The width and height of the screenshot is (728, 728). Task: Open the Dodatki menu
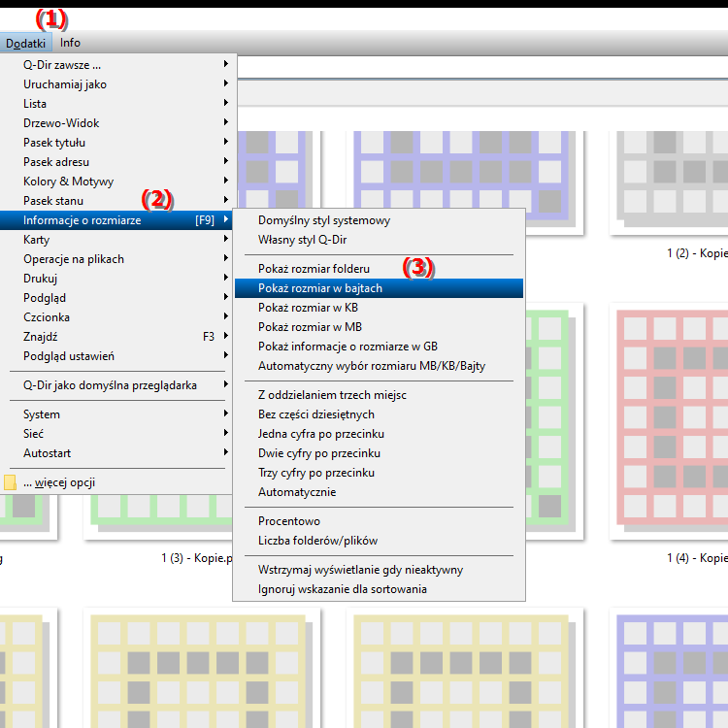click(25, 43)
